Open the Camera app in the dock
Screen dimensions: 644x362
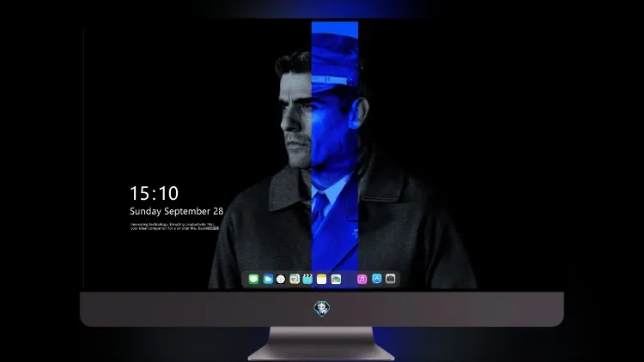(391, 279)
